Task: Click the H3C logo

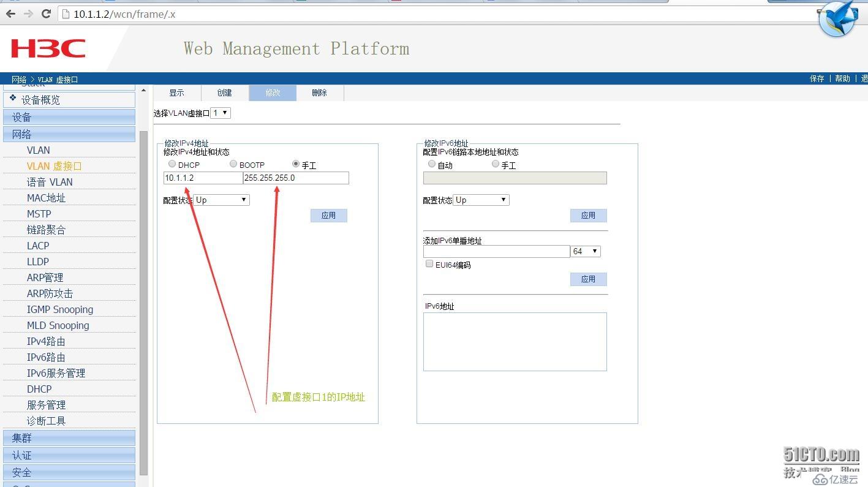Action: [48, 48]
